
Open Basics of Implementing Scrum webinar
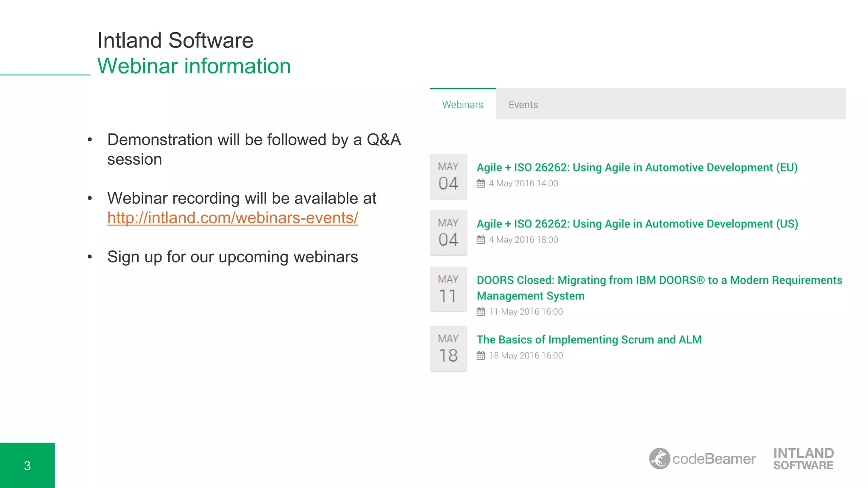coord(589,340)
